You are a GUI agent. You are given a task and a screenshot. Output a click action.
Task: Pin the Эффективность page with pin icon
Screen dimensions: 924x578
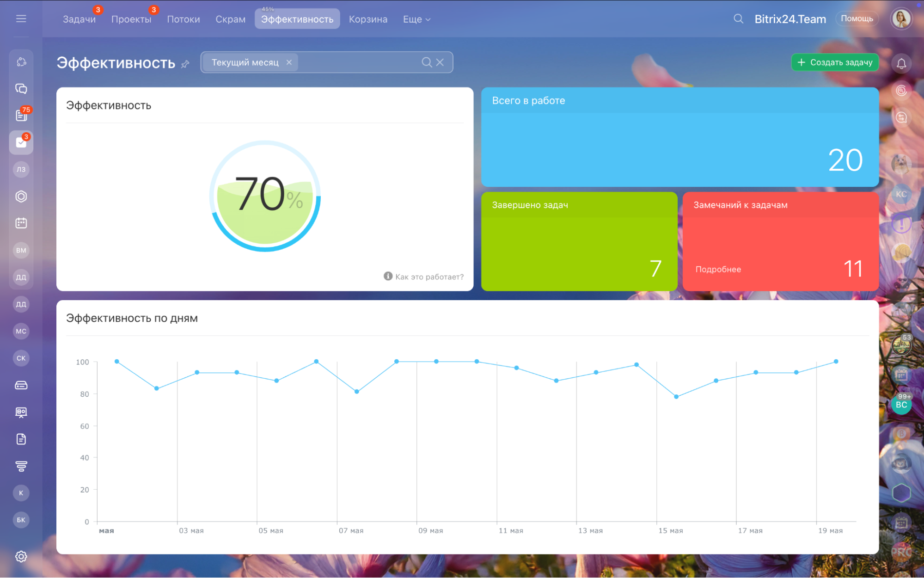(185, 64)
